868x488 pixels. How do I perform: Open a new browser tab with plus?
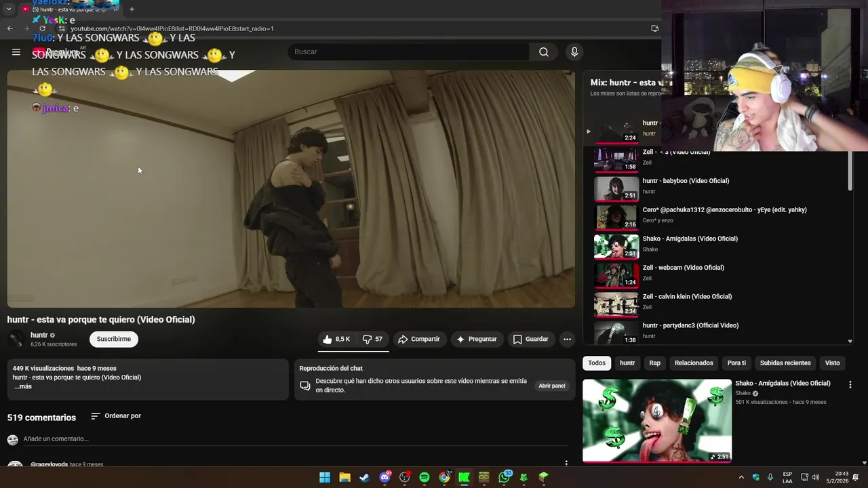(132, 9)
